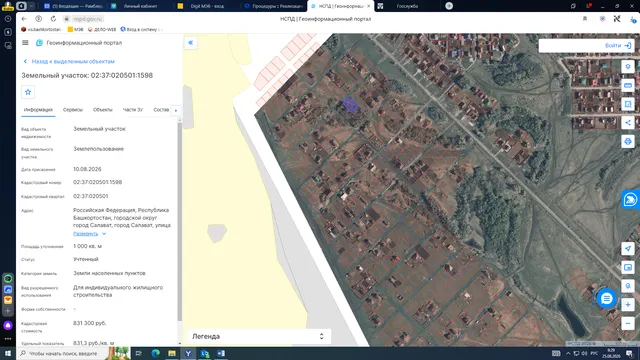Print the map

pyautogui.click(x=627, y=141)
